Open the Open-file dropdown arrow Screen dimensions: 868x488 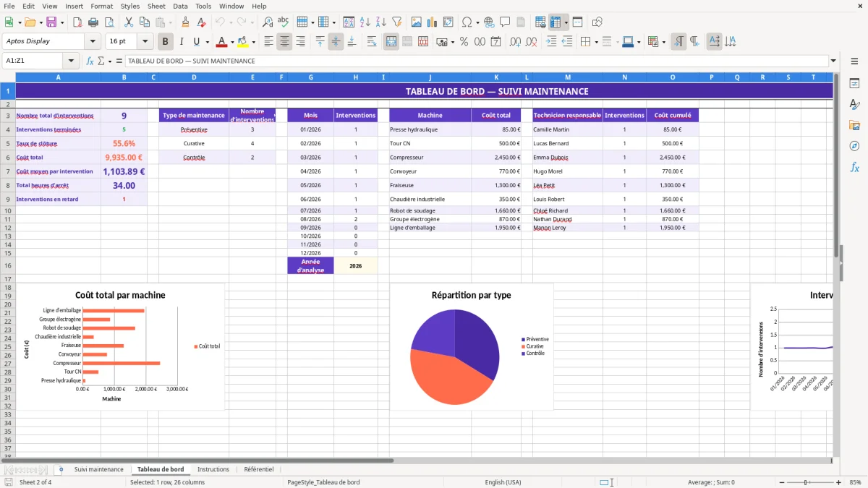(40, 22)
